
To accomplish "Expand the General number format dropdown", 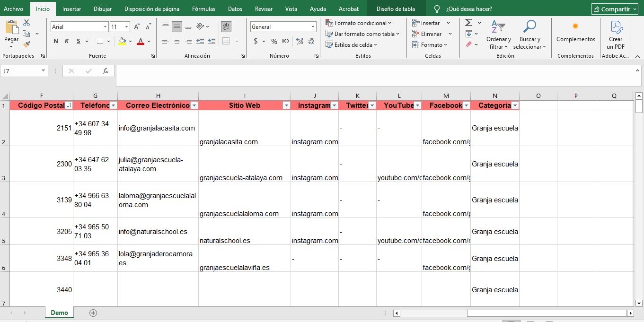I will click(313, 27).
